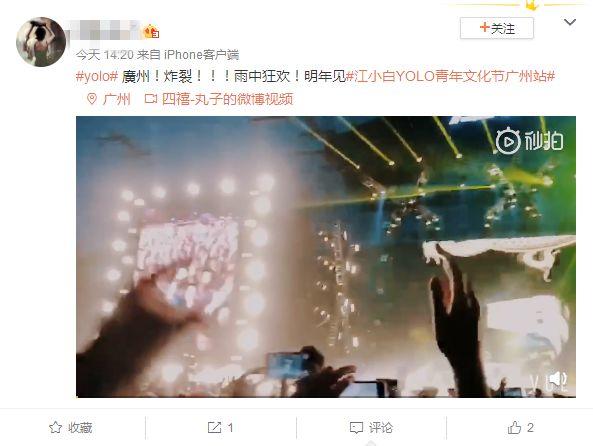Open the 评论 comments section
Screen dimensions: 593x446
[381, 428]
